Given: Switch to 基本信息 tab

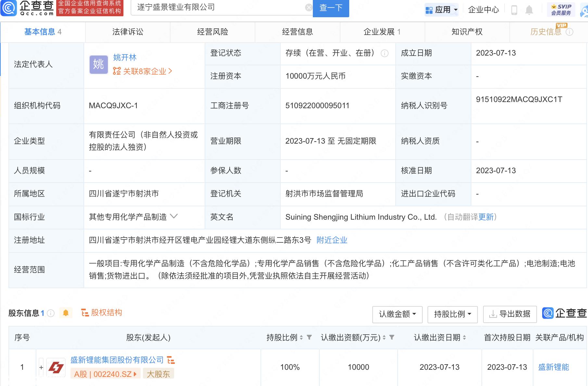Looking at the screenshot, I should point(43,32).
